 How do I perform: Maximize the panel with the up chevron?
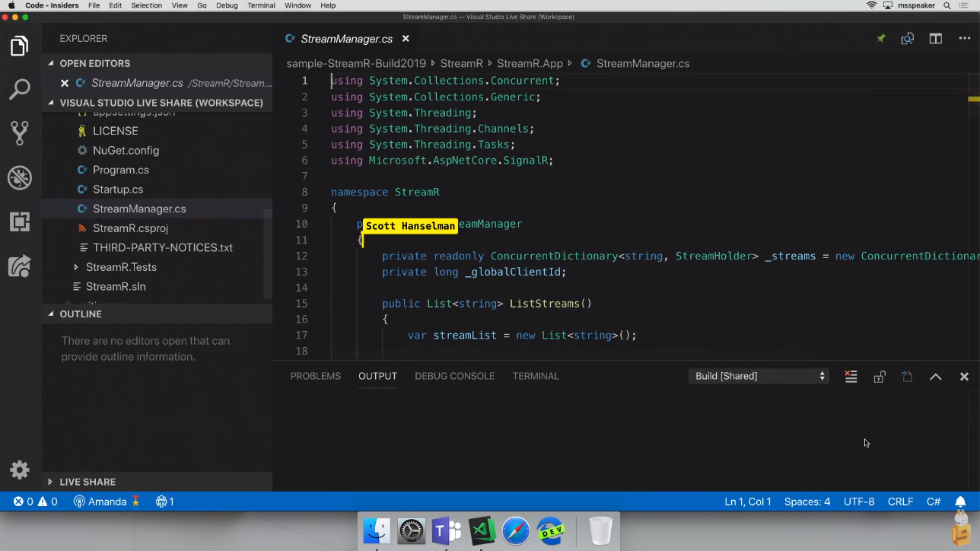click(x=935, y=377)
